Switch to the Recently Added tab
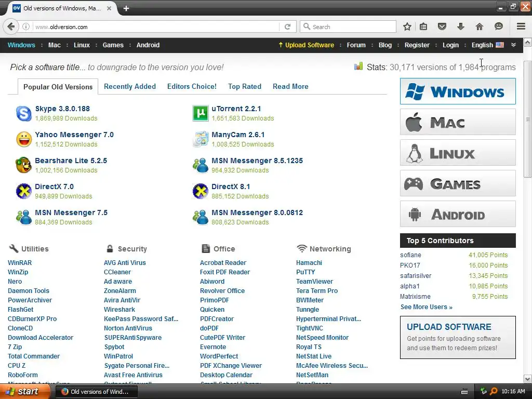This screenshot has width=532, height=399. (x=129, y=87)
